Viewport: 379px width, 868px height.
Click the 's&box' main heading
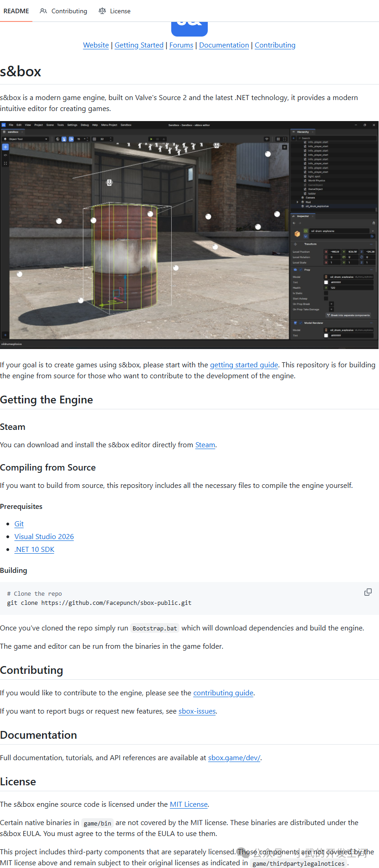pyautogui.click(x=21, y=72)
